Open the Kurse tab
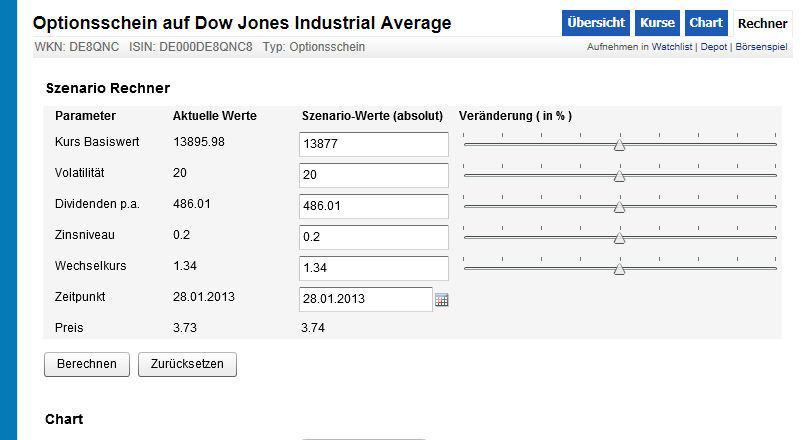Image resolution: width=808 pixels, height=440 pixels. click(658, 23)
